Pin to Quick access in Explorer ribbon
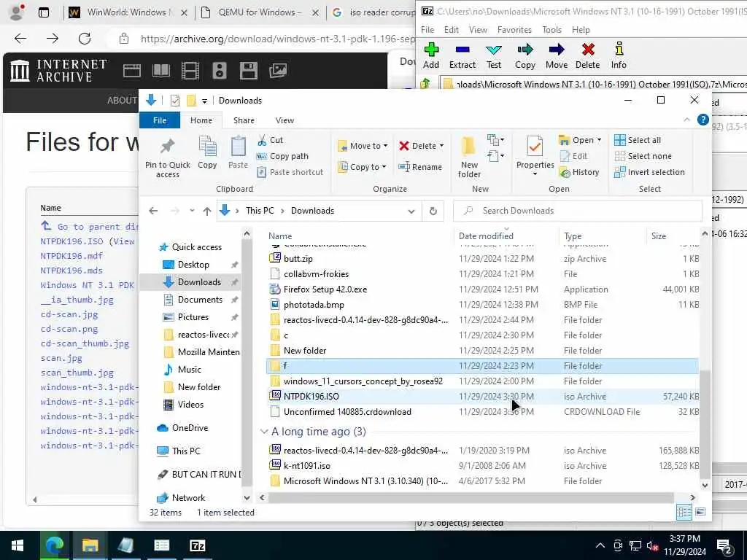 point(168,157)
